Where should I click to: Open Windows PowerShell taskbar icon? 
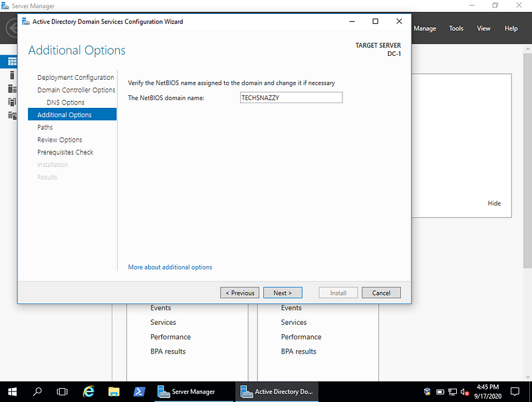139,391
